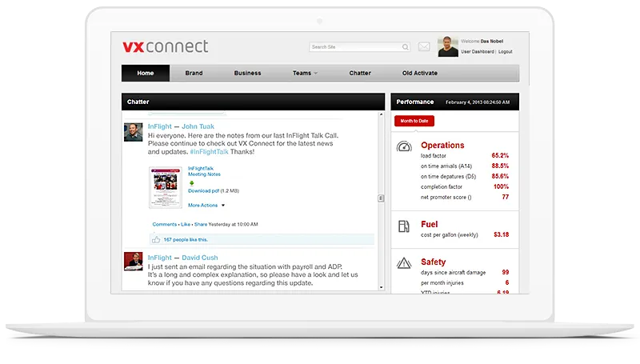640x364 pixels.
Task: Click on time departures value 85.6%
Action: pyautogui.click(x=500, y=176)
